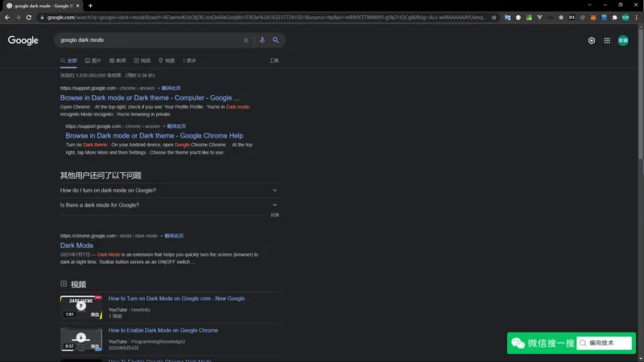The height and width of the screenshot is (362, 644).
Task: Go back using the browser back arrow
Action: click(7, 17)
